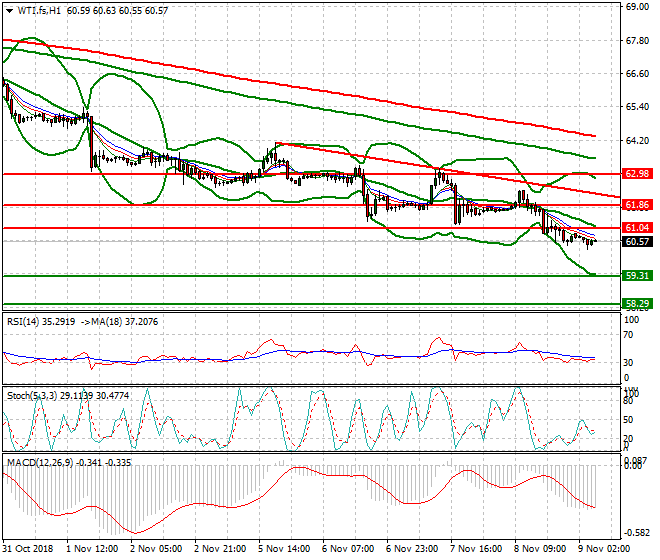The width and height of the screenshot is (660, 560).
Task: Click the 64.20 price scale value
Action: pyautogui.click(x=637, y=140)
